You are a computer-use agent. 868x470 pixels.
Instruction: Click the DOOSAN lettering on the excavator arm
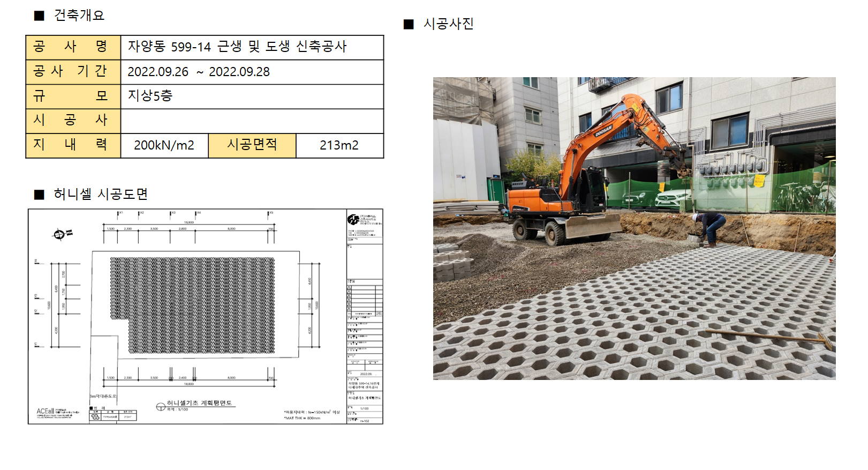click(604, 130)
